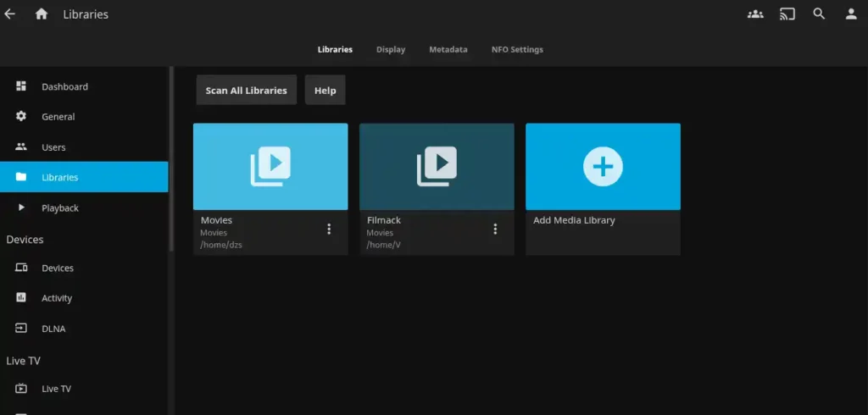This screenshot has height=415, width=868.
Task: Click the Libraries page title
Action: [x=86, y=15]
